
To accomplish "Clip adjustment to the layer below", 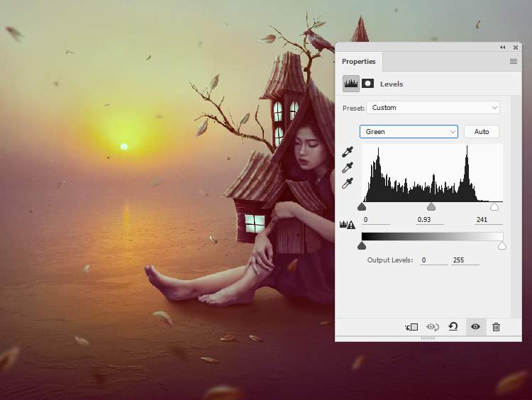I will coord(411,327).
